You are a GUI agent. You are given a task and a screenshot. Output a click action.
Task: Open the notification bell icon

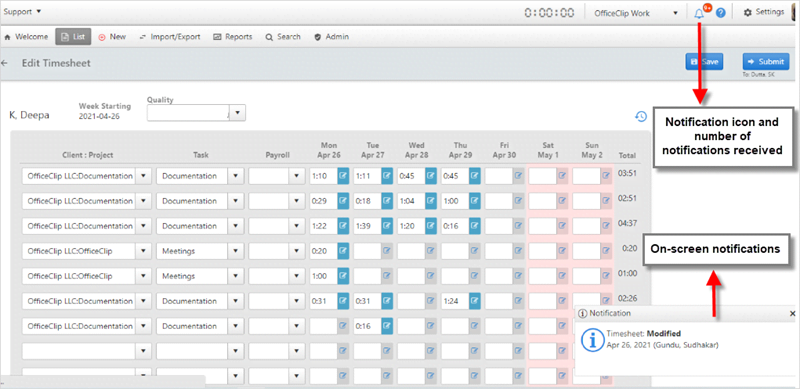coord(699,14)
